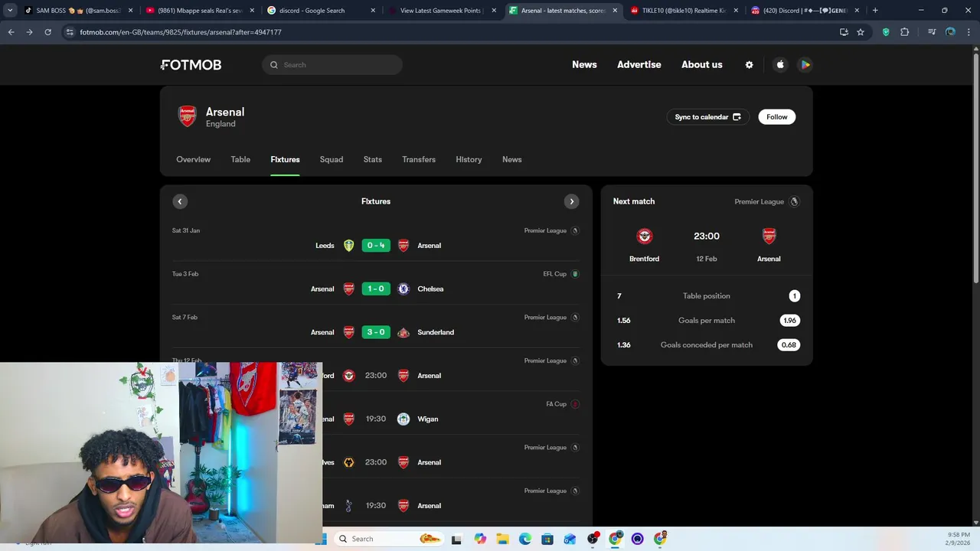This screenshot has width=980, height=551.
Task: Click the Follow button
Action: (777, 117)
